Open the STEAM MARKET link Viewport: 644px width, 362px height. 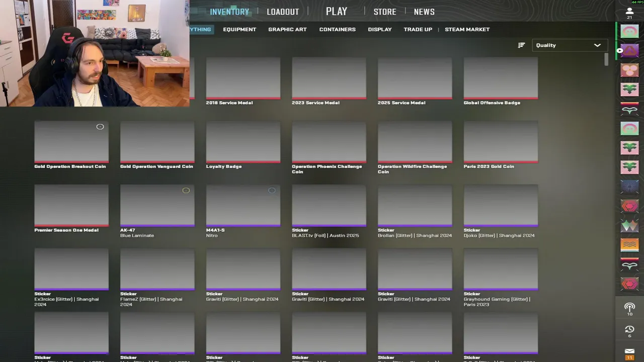467,29
